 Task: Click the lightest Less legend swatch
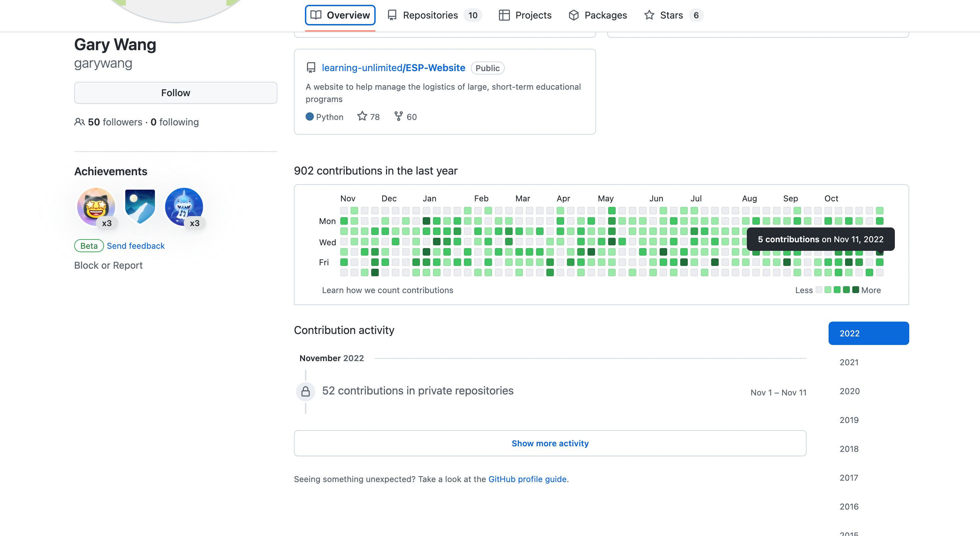pyautogui.click(x=819, y=290)
